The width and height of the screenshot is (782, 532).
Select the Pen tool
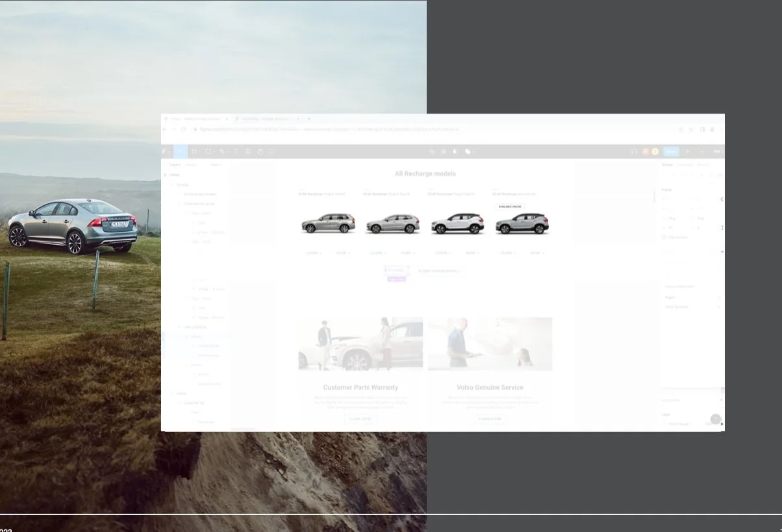pos(223,151)
